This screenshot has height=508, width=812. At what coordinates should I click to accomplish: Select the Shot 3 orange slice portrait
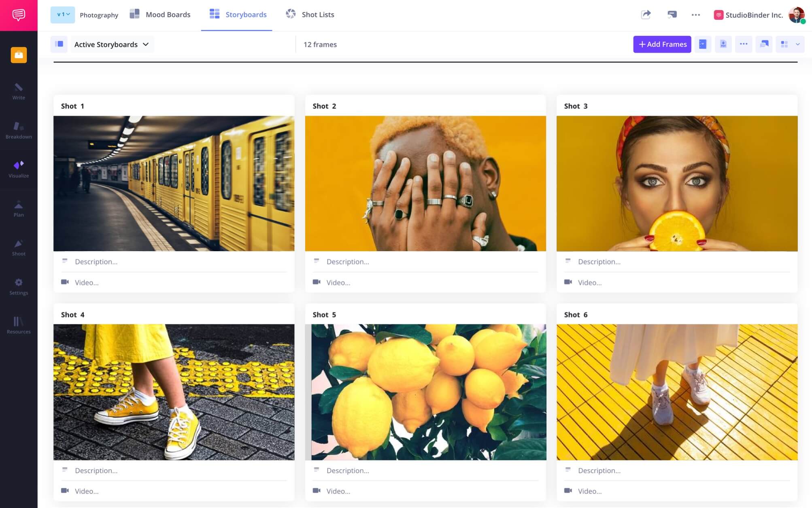pos(677,184)
